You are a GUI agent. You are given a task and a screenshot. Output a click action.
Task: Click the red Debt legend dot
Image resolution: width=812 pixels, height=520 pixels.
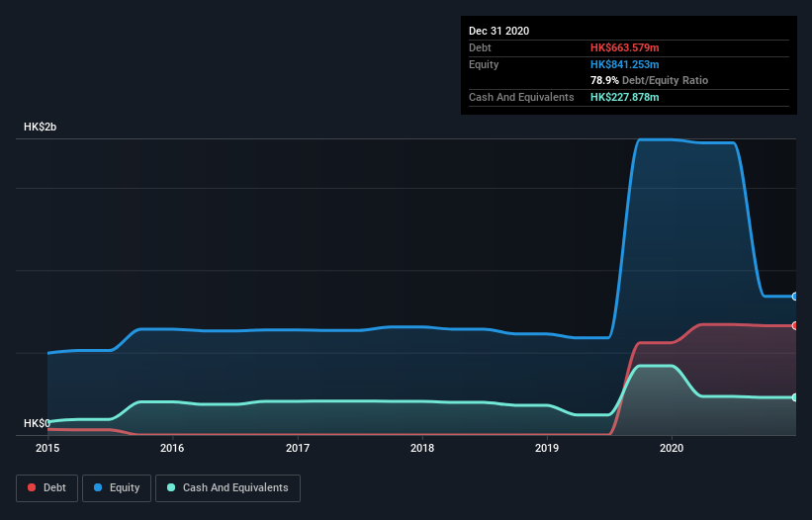point(32,487)
